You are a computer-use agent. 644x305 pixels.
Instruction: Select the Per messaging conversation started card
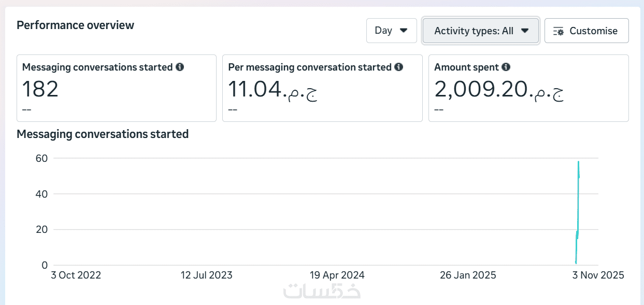coord(322,88)
